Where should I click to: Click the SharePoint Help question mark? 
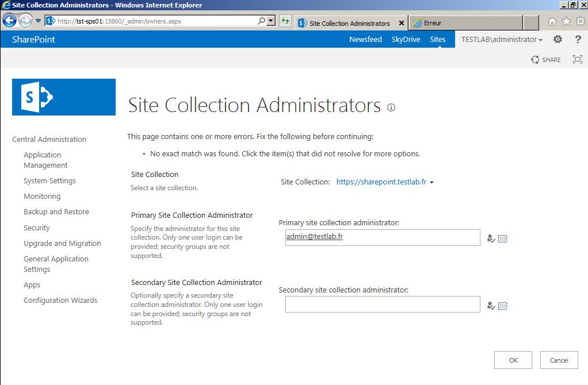tap(578, 39)
